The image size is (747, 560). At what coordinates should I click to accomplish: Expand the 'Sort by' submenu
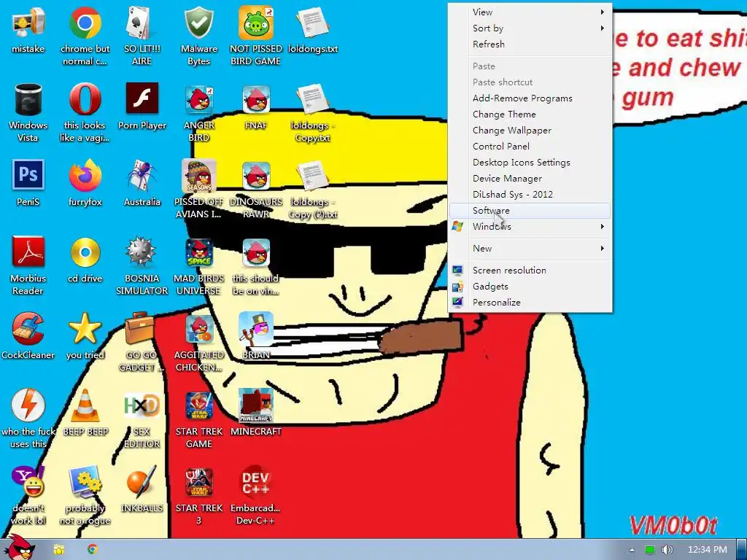point(530,28)
